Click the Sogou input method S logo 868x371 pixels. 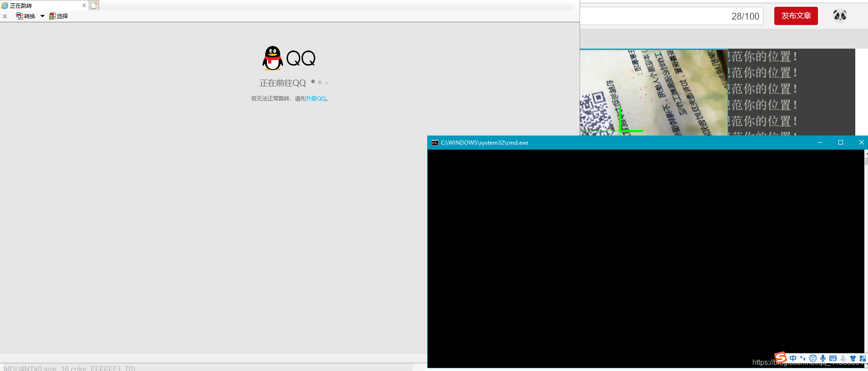pos(781,358)
